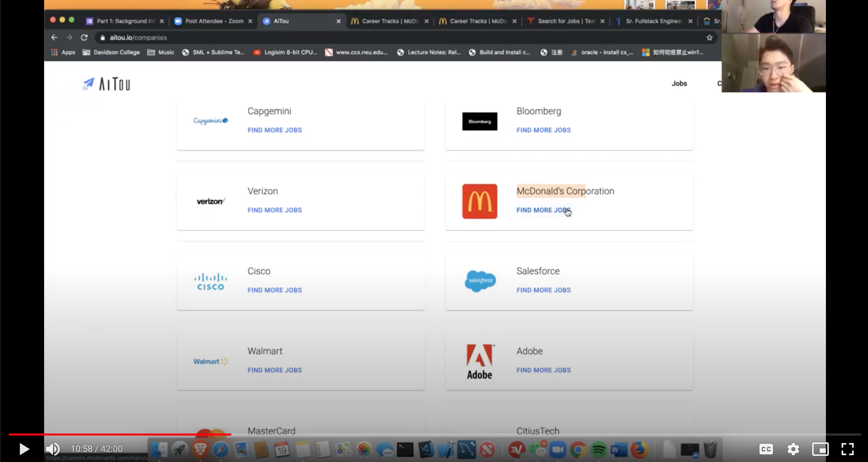Enter fullscreen mode

click(x=847, y=449)
